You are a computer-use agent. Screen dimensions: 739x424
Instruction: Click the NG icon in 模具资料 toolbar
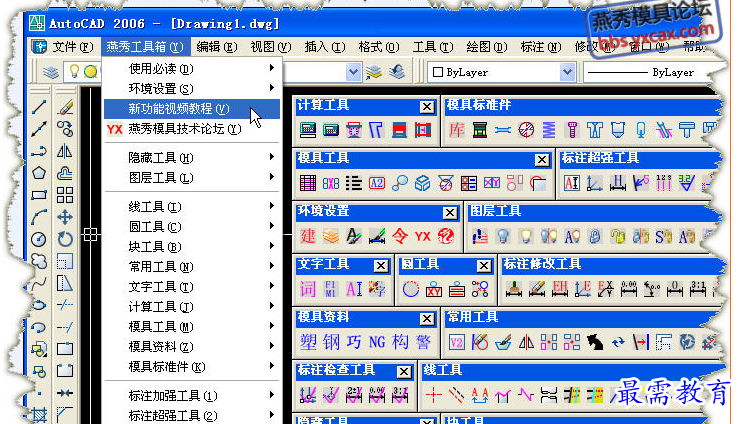click(x=377, y=342)
